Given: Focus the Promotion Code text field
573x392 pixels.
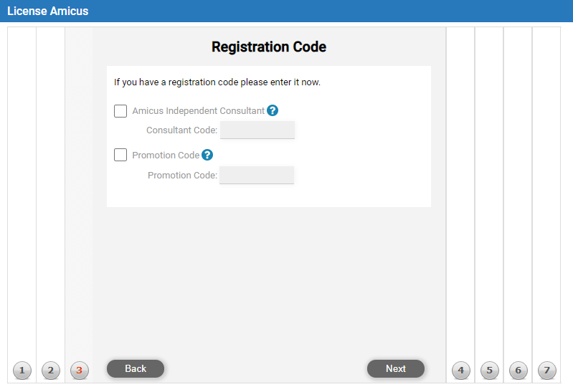Looking at the screenshot, I should click(x=257, y=175).
